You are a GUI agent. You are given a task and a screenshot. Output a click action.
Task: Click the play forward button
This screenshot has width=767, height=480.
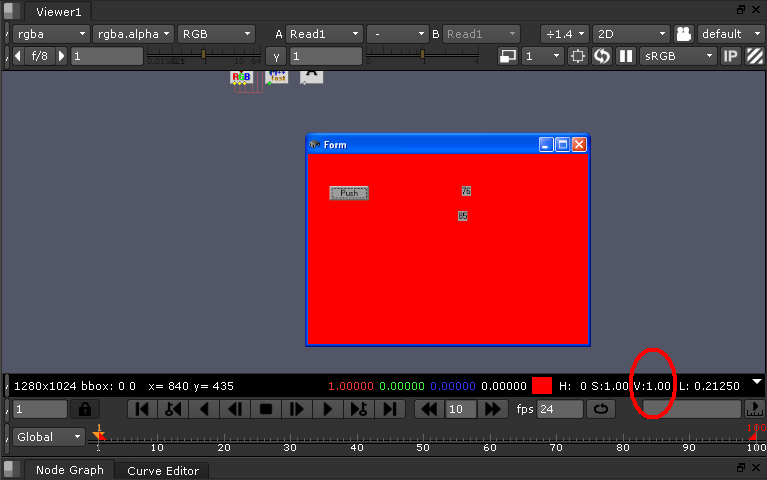(327, 409)
